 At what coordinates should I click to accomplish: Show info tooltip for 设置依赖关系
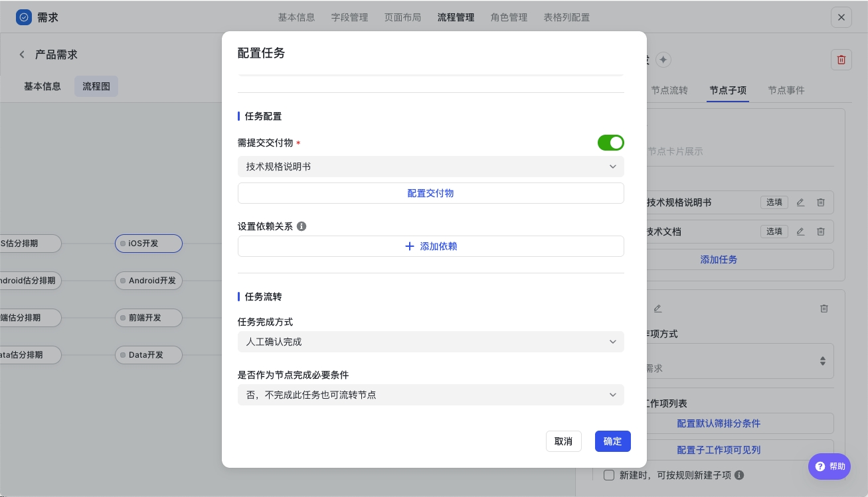pyautogui.click(x=302, y=226)
